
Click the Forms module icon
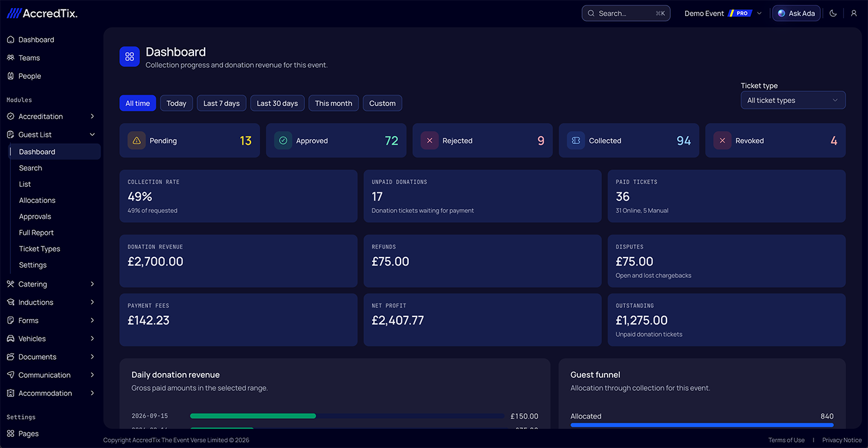[11, 320]
